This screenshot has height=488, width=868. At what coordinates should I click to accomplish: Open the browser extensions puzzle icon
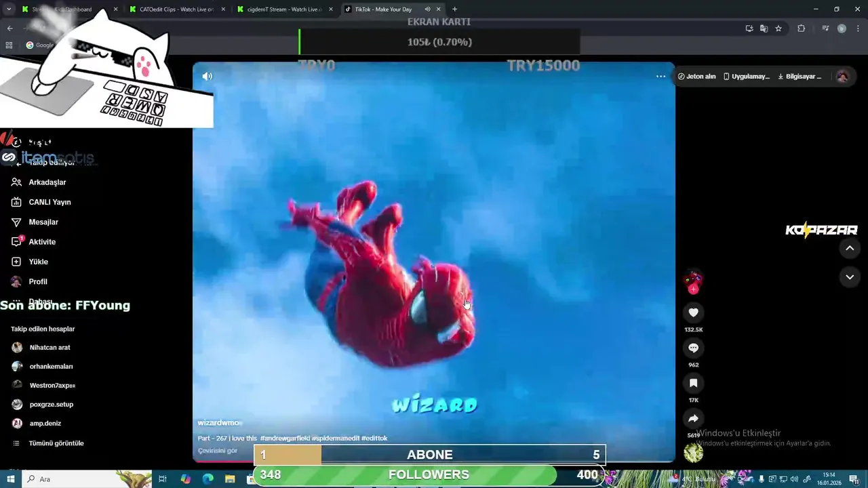point(801,28)
